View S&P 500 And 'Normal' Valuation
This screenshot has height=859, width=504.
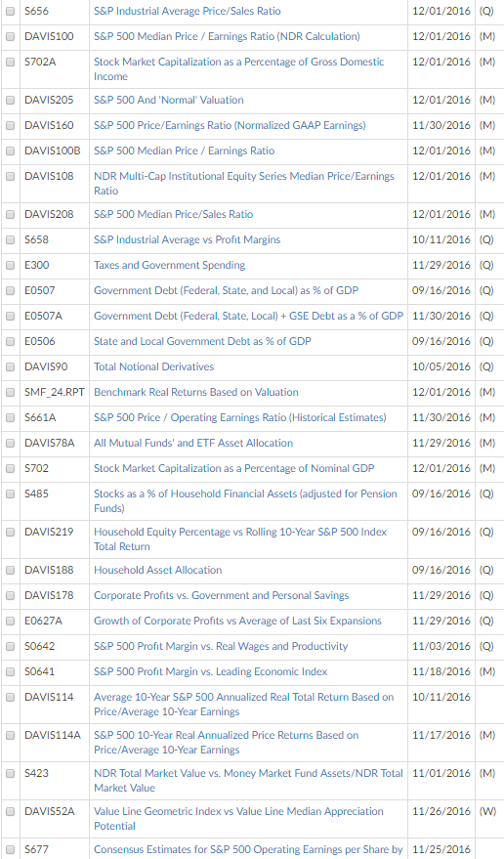tap(169, 101)
